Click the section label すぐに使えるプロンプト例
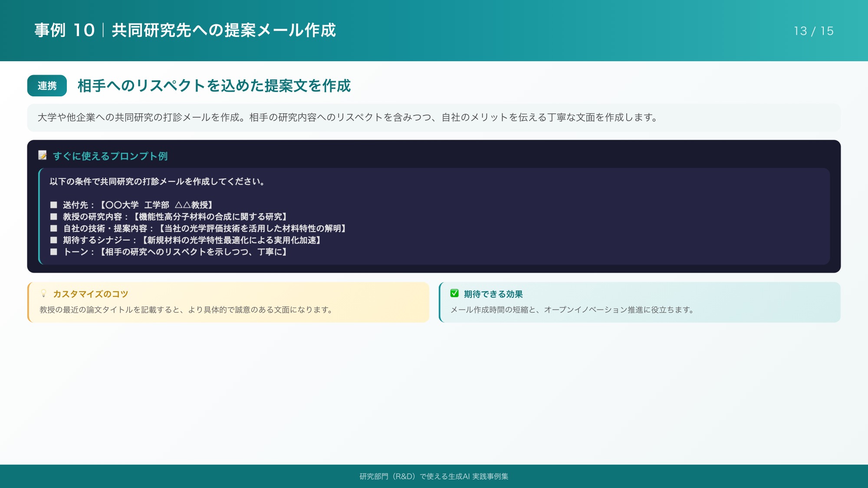 coord(110,156)
